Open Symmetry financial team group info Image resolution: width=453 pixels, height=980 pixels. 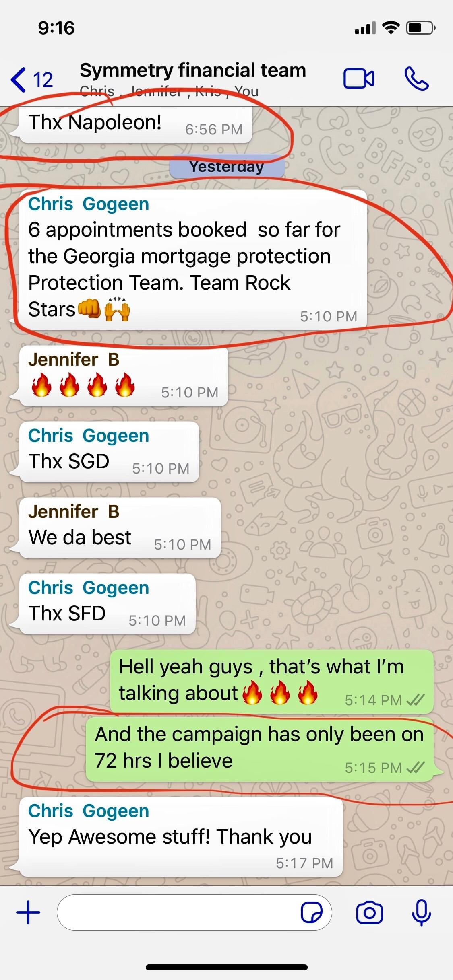(x=193, y=70)
